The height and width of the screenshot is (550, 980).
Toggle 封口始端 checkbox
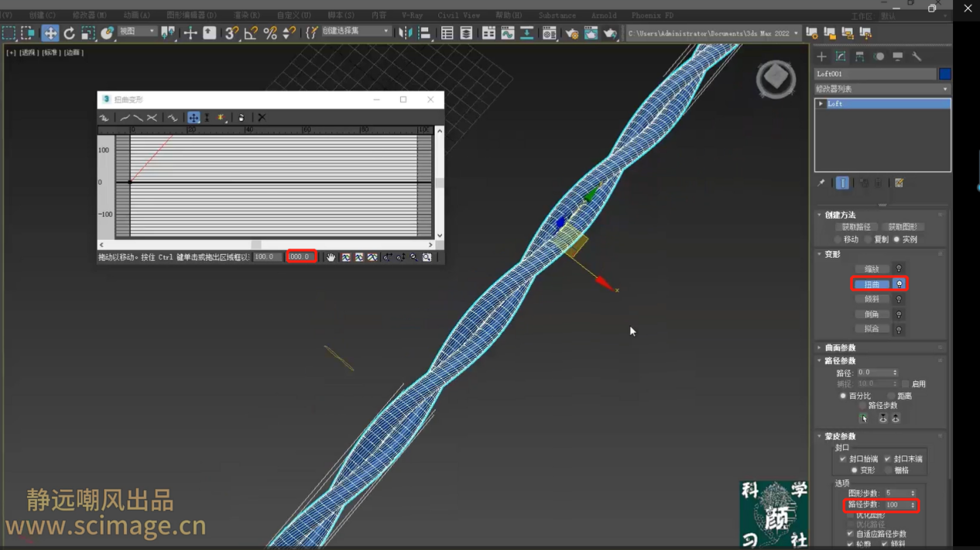[843, 459]
